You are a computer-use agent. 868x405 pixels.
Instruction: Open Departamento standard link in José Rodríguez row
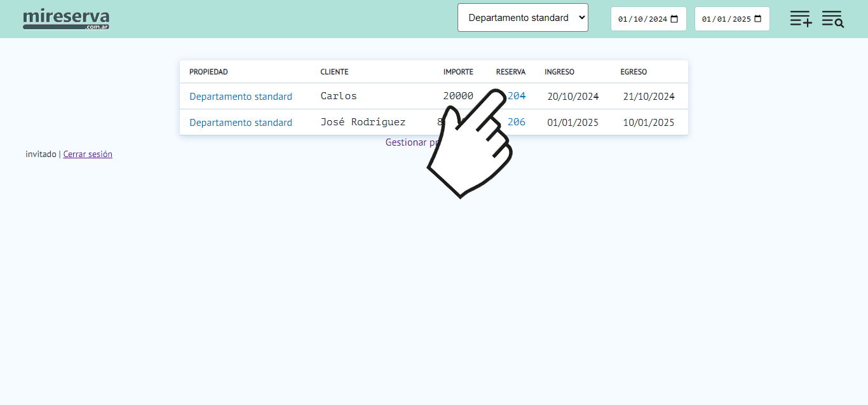(x=241, y=123)
